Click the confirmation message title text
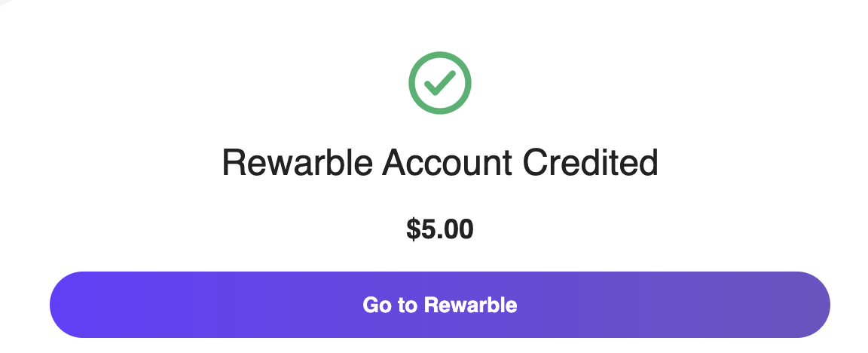The width and height of the screenshot is (868, 353). 439,163
